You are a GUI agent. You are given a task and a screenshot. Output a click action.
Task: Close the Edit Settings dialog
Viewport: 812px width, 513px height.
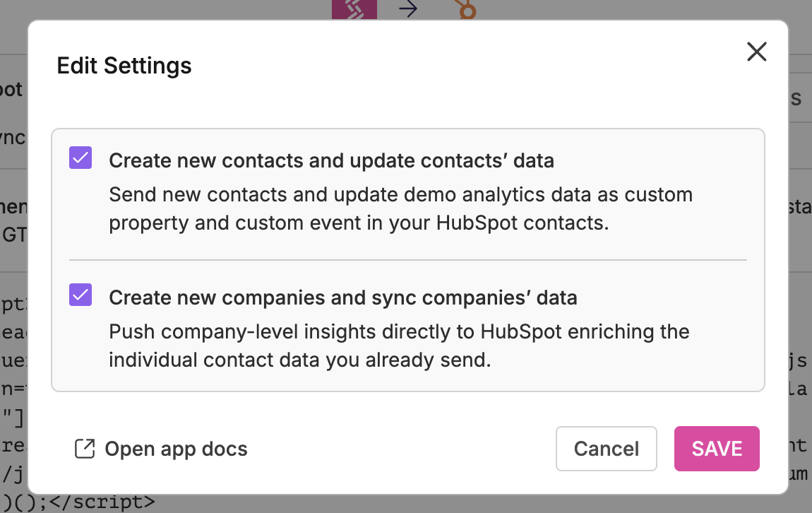[x=756, y=52]
